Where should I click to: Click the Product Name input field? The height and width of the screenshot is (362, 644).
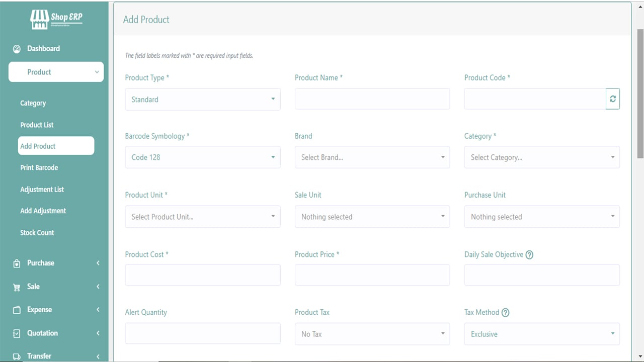click(x=372, y=99)
